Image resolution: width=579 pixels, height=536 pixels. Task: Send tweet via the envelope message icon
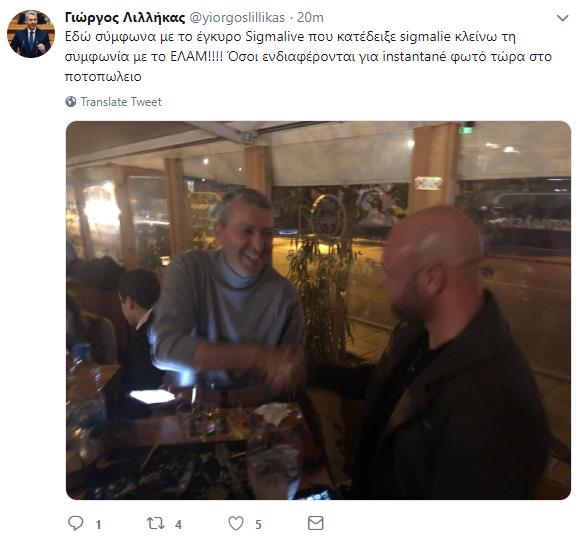(316, 523)
